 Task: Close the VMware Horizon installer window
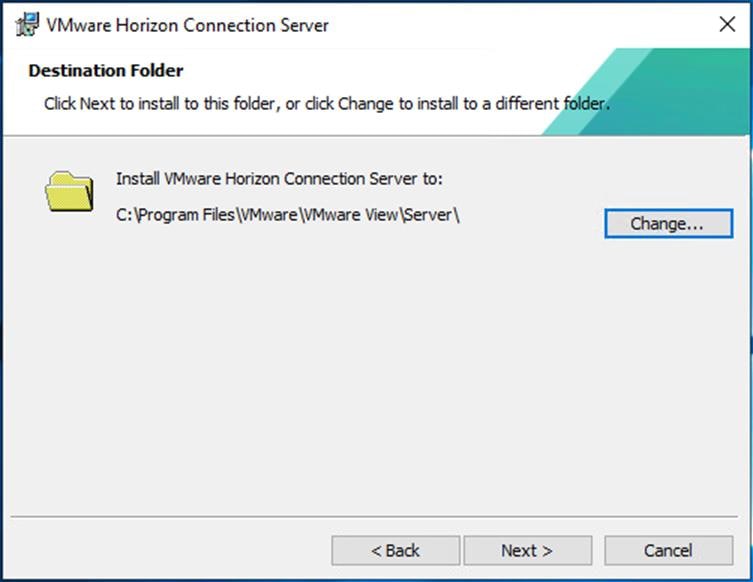[x=727, y=24]
